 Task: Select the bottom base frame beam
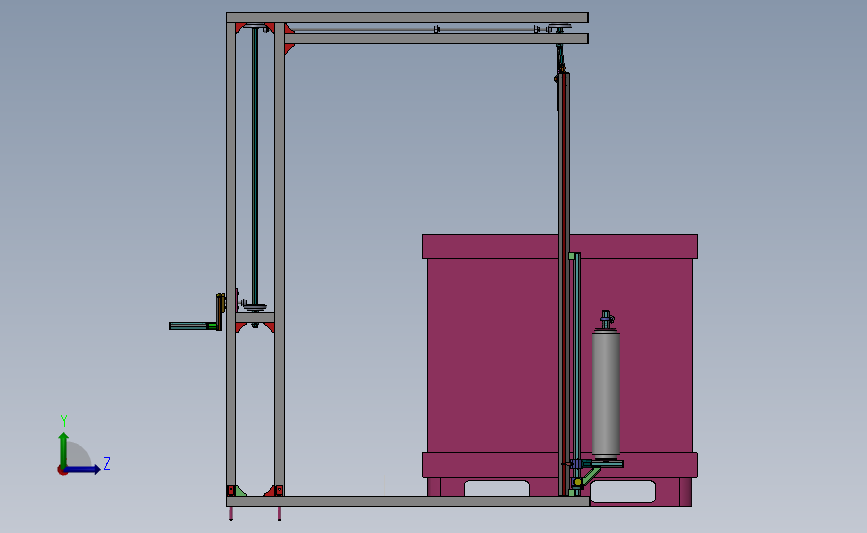tap(408, 501)
